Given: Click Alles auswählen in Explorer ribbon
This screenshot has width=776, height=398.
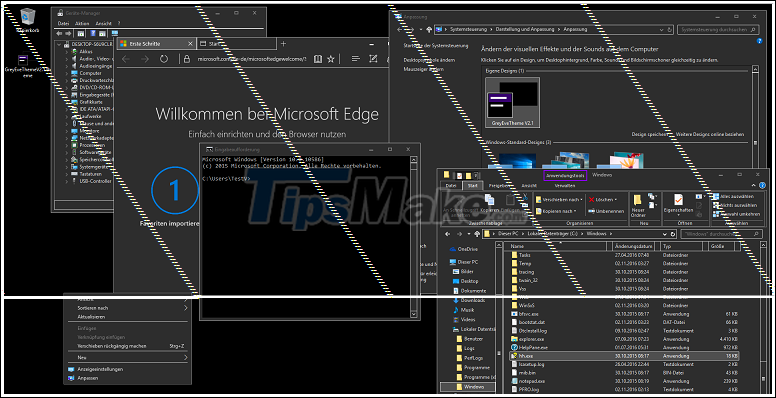Looking at the screenshot, I should (734, 197).
